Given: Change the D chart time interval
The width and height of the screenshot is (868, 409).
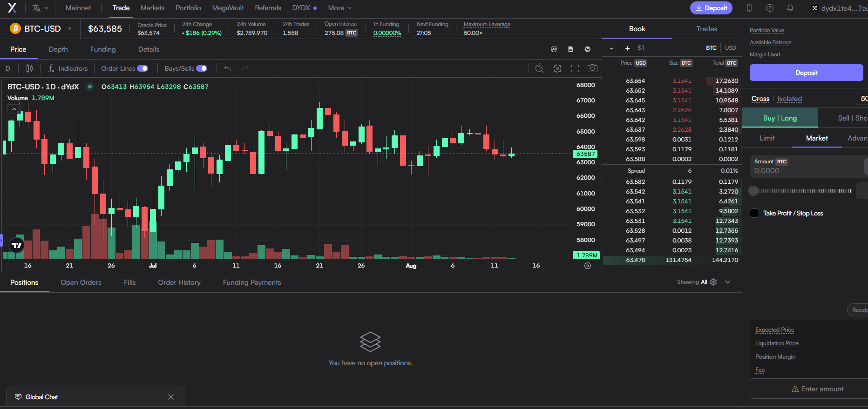Looking at the screenshot, I should 8,68.
